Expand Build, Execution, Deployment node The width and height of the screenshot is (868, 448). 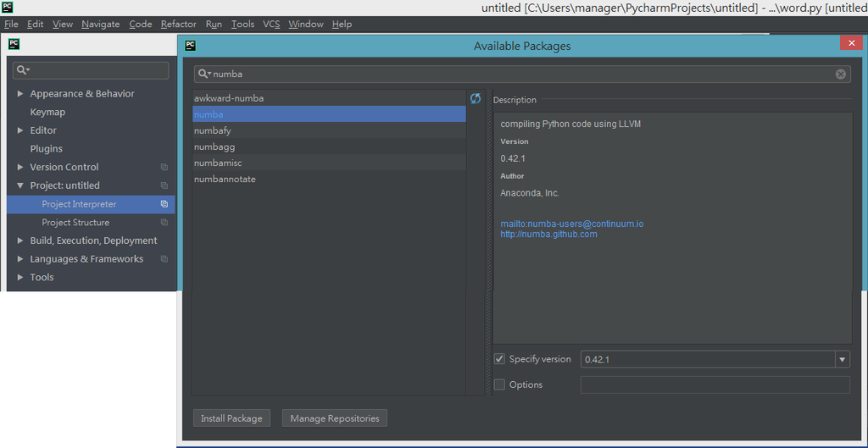pyautogui.click(x=20, y=241)
